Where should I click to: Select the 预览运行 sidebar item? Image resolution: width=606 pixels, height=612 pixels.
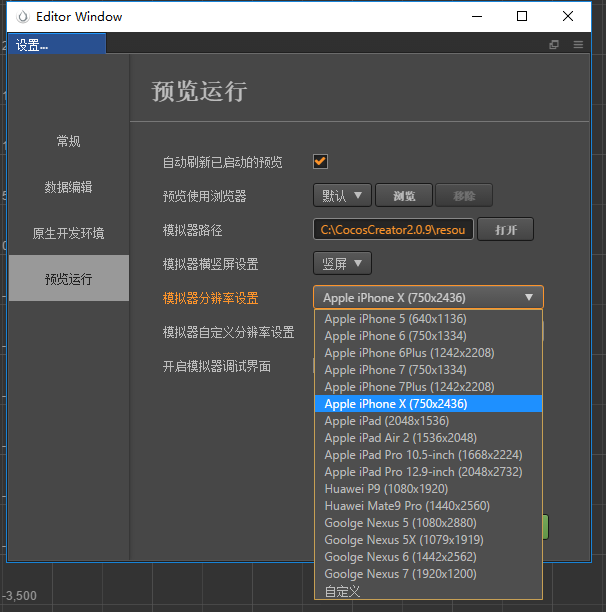69,278
